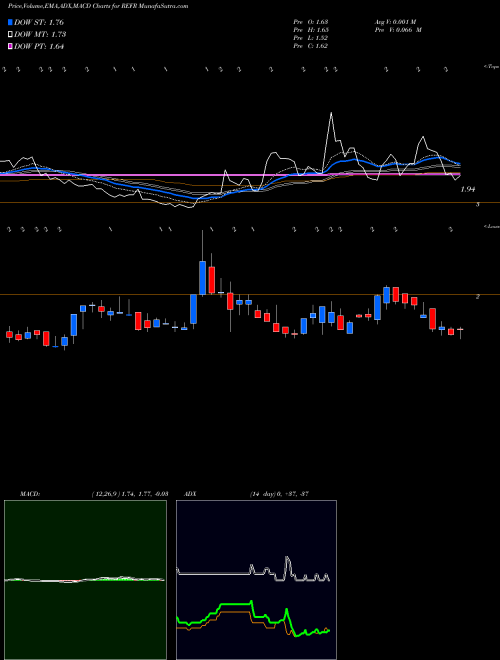Click the price level 2 axis label
The image size is (500, 660).
point(478,297)
